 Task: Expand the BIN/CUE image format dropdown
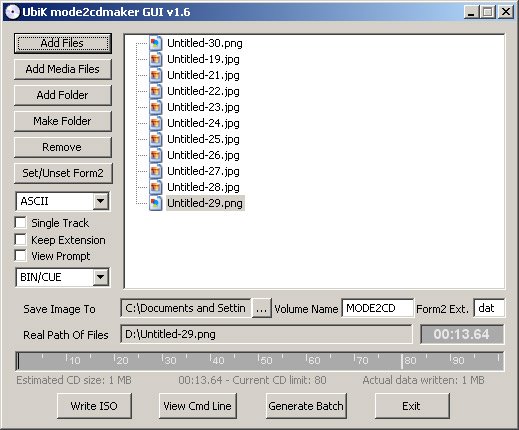(x=100, y=277)
